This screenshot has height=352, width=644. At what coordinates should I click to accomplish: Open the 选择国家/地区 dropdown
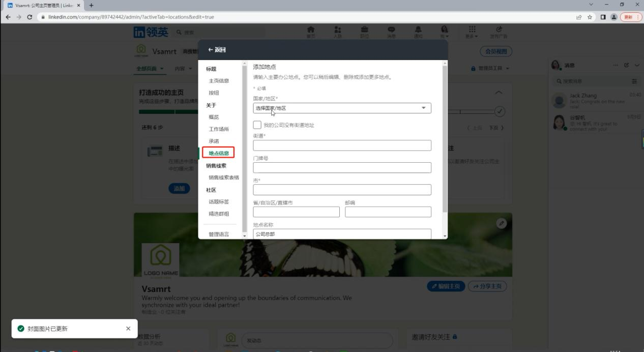[x=342, y=108]
